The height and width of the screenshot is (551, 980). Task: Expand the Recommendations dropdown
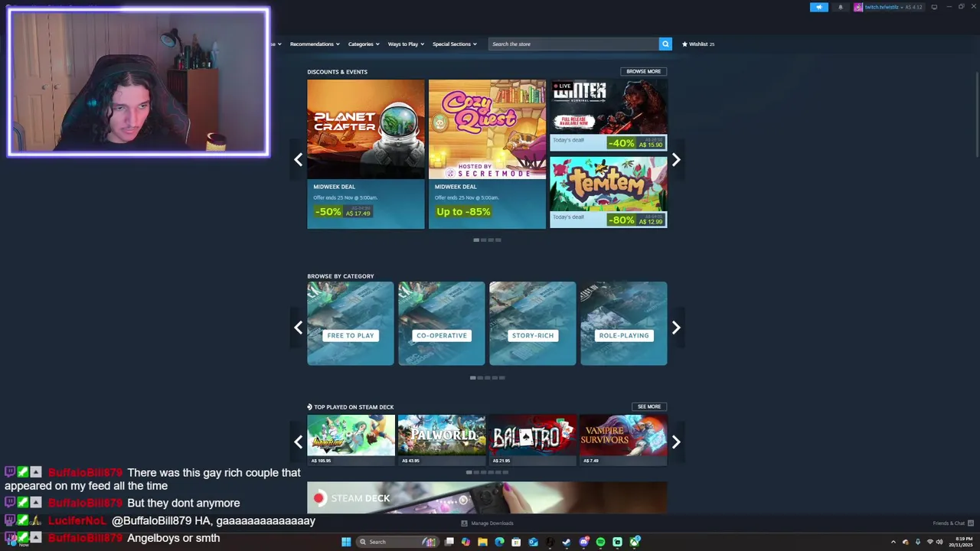point(315,44)
